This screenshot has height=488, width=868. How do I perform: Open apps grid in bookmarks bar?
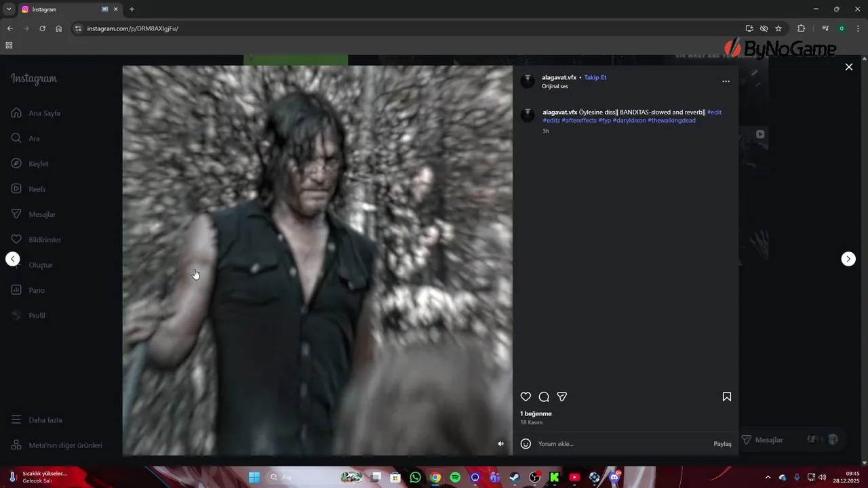(9, 45)
